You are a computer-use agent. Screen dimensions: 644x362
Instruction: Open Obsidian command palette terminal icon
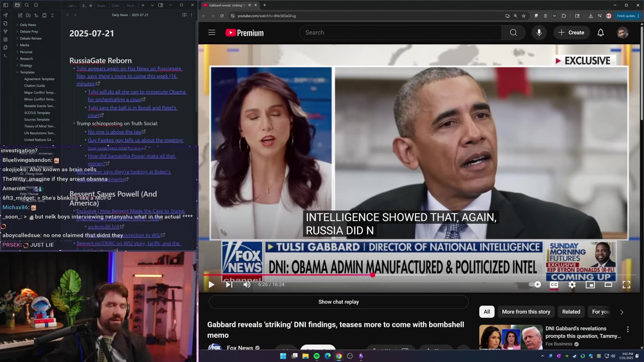[6, 55]
